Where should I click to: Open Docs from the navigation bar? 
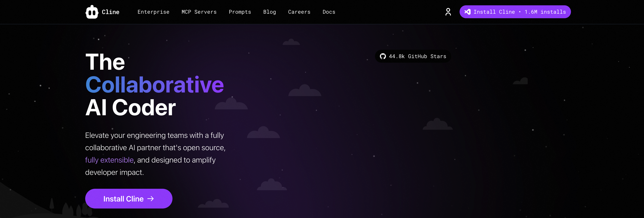[329, 12]
